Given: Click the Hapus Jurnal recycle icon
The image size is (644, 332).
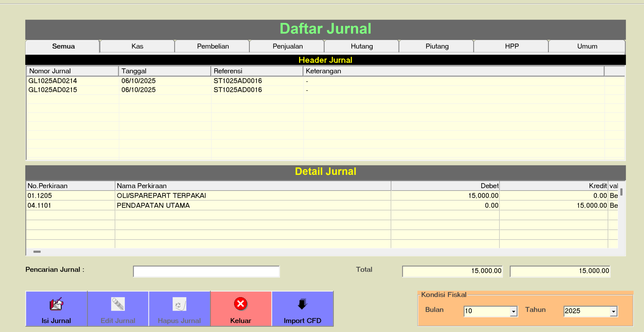Looking at the screenshot, I should pyautogui.click(x=179, y=304).
